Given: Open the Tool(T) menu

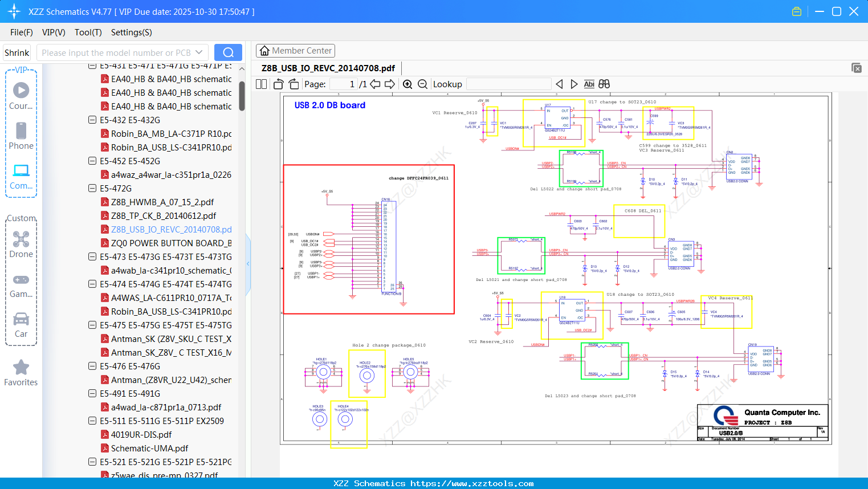Looking at the screenshot, I should pyautogui.click(x=88, y=32).
